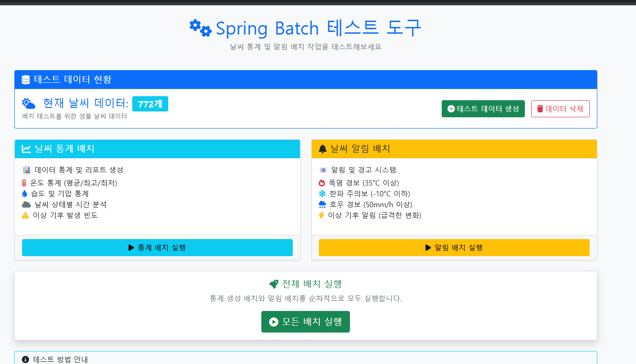This screenshot has width=636, height=364.
Task: Click the 이상 기후 알림 (급격한 변화) text
Action: pyautogui.click(x=375, y=215)
